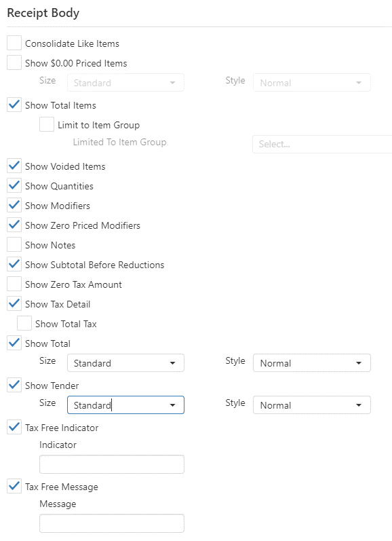Check Show Zero Tax Amount
The height and width of the screenshot is (541, 392).
[x=14, y=284]
